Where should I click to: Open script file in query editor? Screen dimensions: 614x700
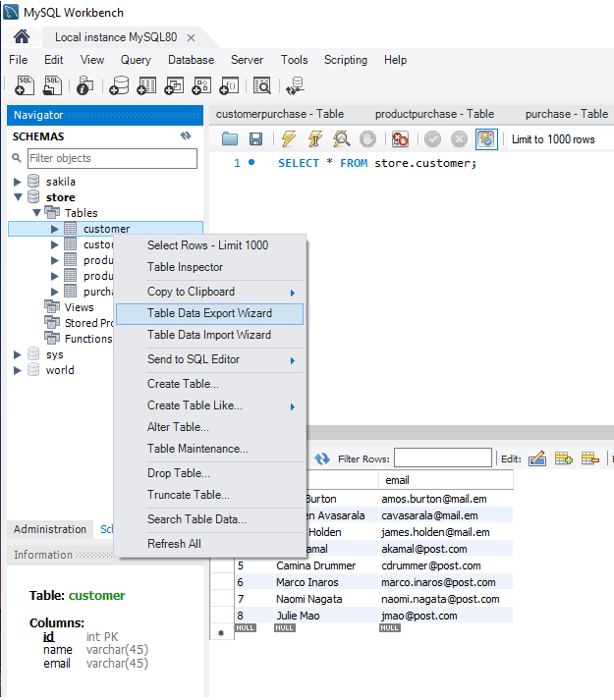(x=230, y=139)
